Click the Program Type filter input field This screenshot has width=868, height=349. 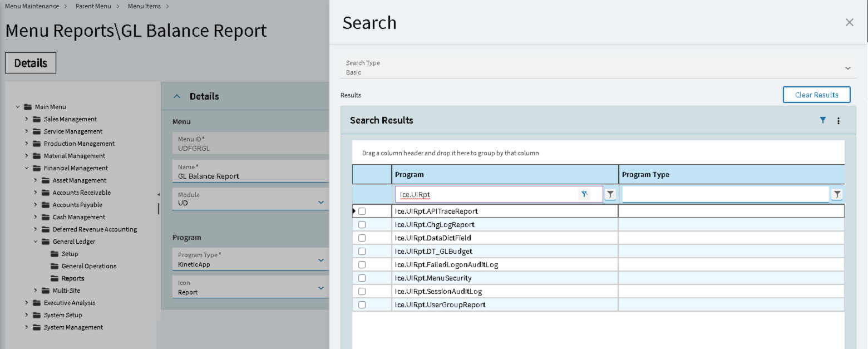pyautogui.click(x=725, y=194)
